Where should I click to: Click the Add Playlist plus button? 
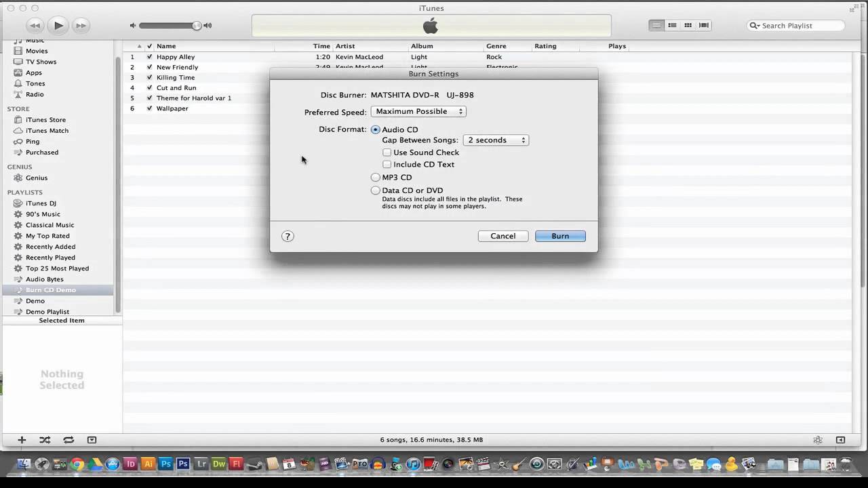[22, 440]
